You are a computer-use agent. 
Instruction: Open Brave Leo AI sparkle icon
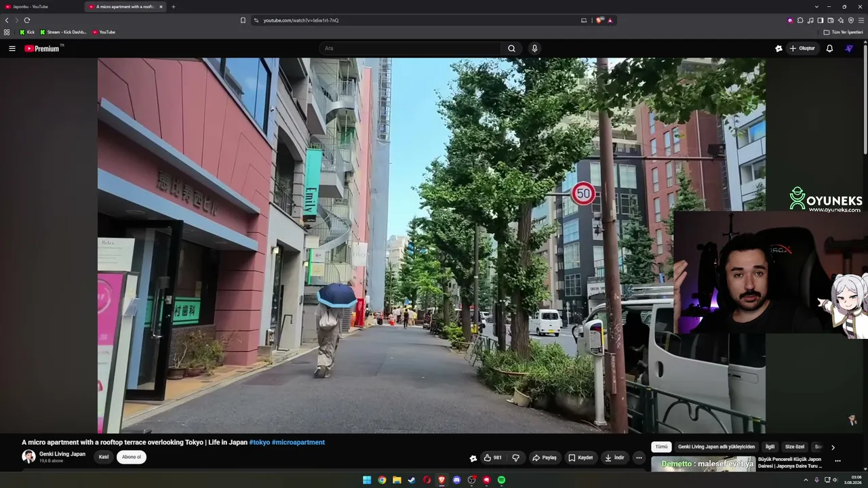[841, 20]
